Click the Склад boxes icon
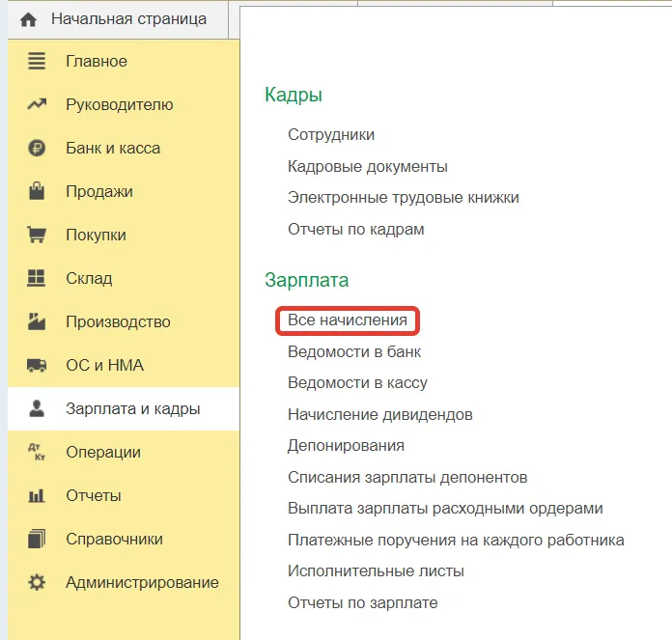This screenshot has height=640, width=672. coord(36,278)
